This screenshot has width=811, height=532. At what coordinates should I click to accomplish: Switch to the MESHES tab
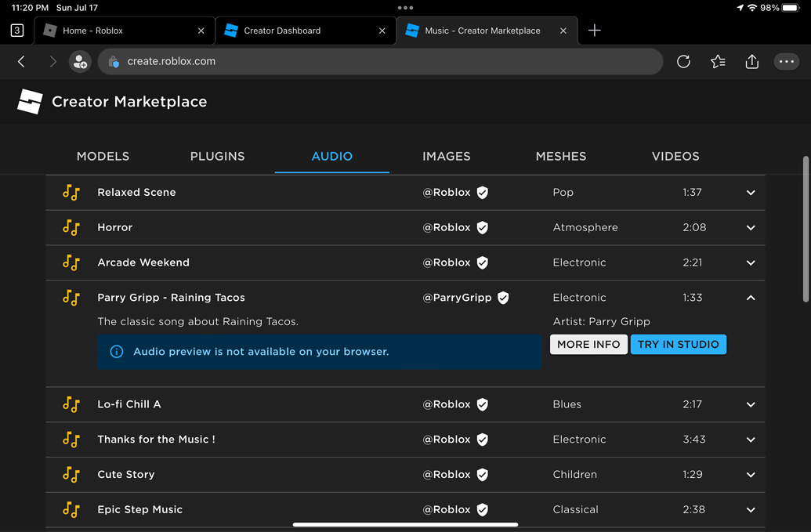click(561, 156)
